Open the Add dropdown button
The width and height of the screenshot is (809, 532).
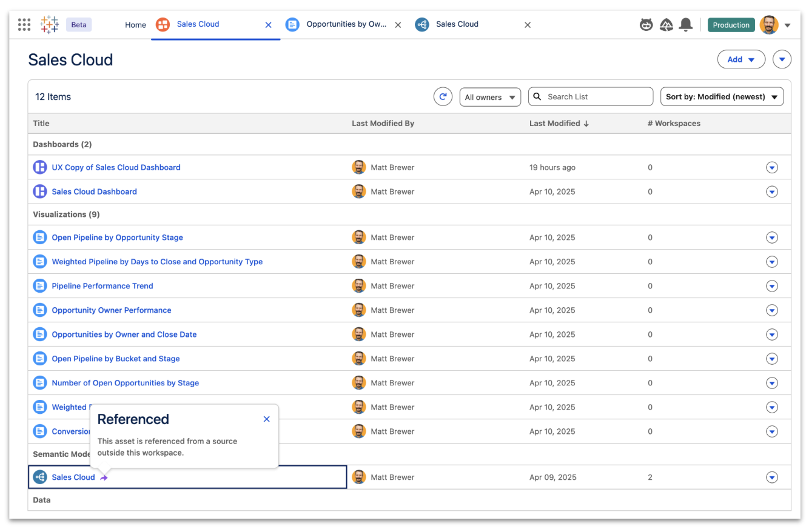point(741,59)
